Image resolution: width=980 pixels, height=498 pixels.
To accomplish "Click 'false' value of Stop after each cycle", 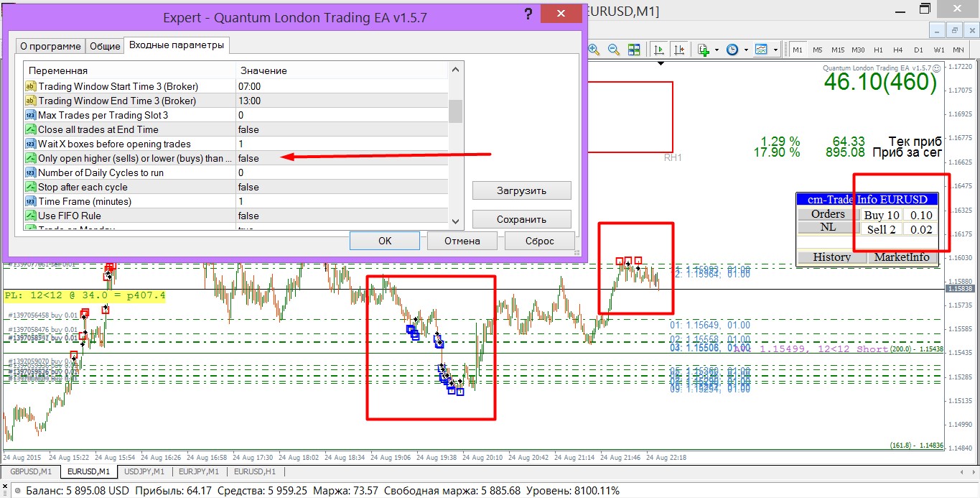I will pos(248,187).
